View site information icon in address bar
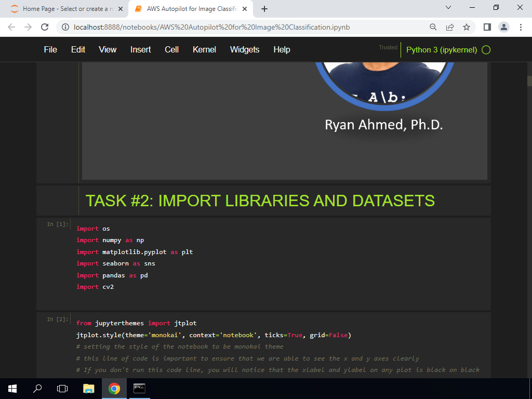532x399 pixels. click(x=65, y=27)
